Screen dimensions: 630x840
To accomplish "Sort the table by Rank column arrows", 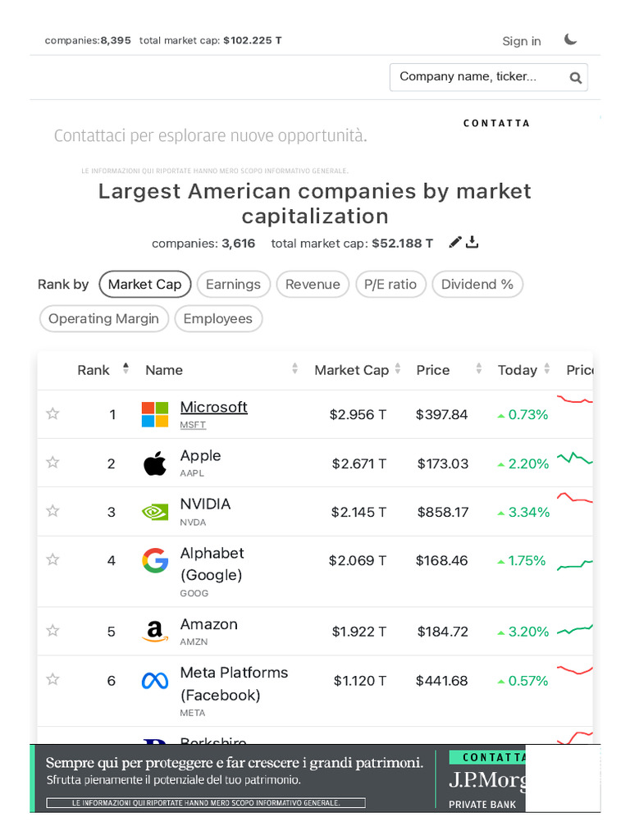I will (126, 369).
